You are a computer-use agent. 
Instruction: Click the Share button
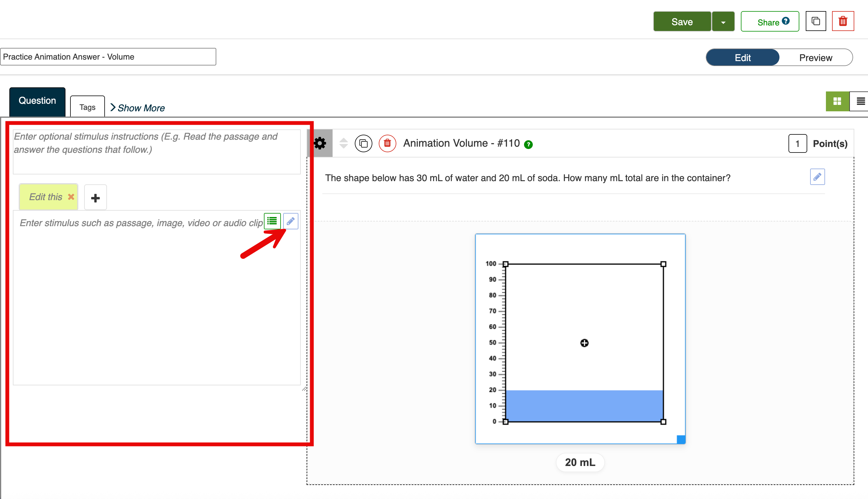(x=770, y=22)
